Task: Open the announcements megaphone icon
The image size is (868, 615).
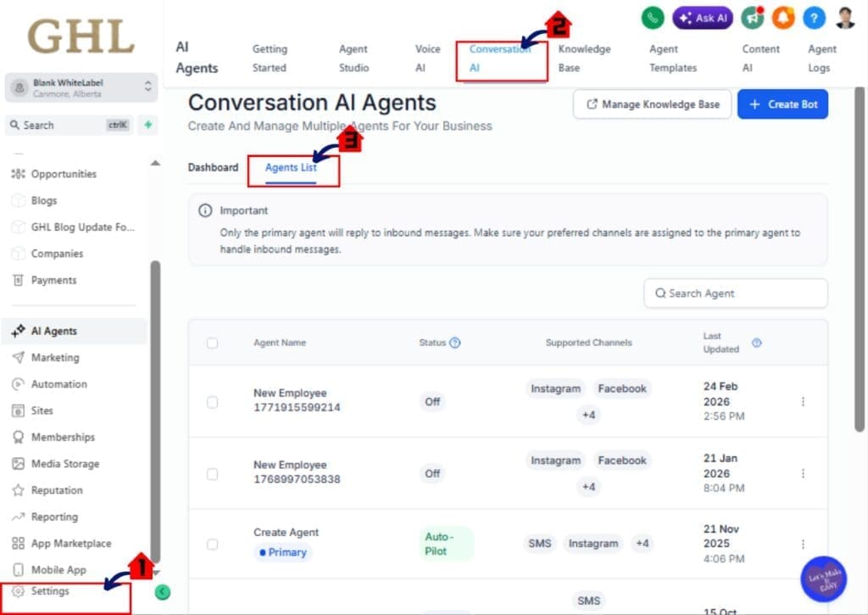Action: click(x=751, y=17)
